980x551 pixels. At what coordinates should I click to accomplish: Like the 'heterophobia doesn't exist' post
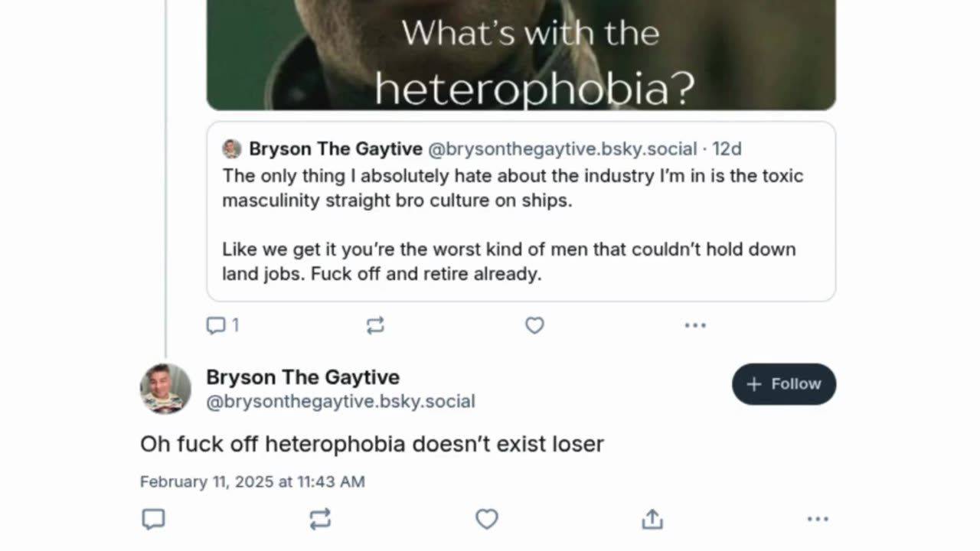[x=487, y=520]
